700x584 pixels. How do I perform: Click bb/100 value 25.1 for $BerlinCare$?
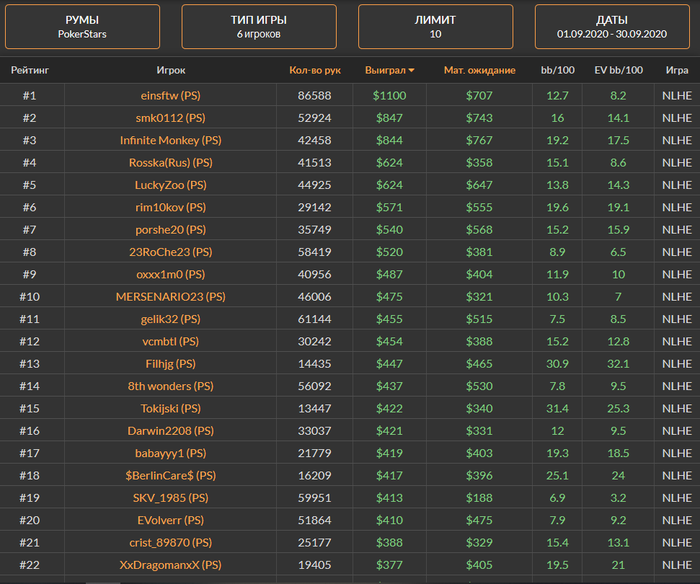point(558,475)
